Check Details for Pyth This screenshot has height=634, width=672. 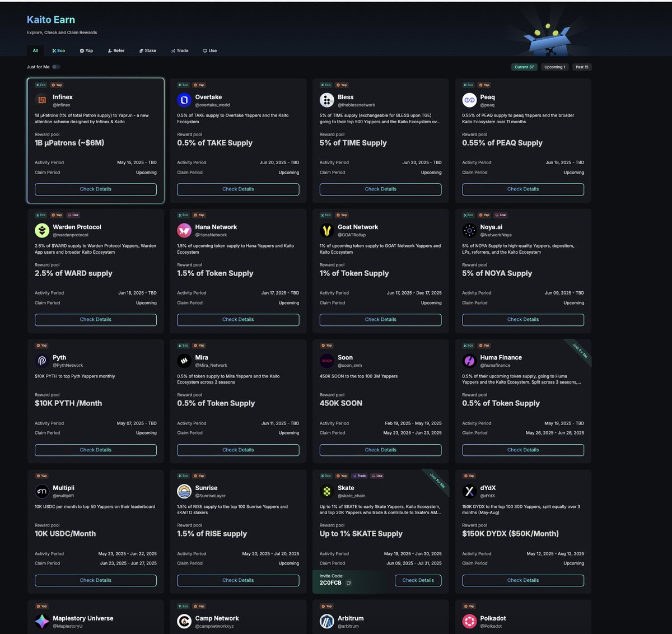[96, 450]
